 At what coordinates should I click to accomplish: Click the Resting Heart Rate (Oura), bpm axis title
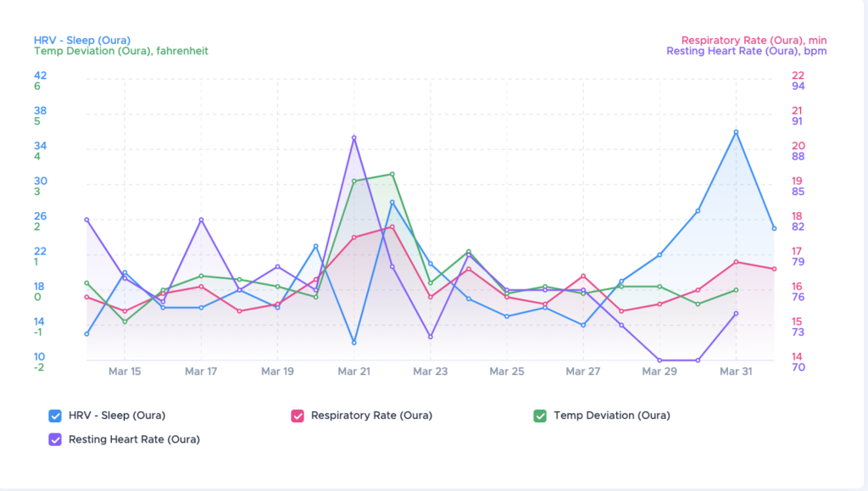pyautogui.click(x=746, y=51)
